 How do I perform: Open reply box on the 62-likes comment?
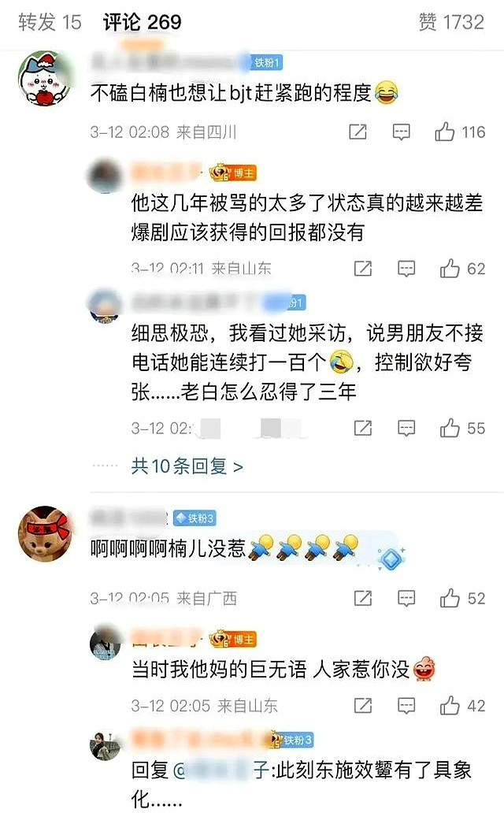pos(406,269)
